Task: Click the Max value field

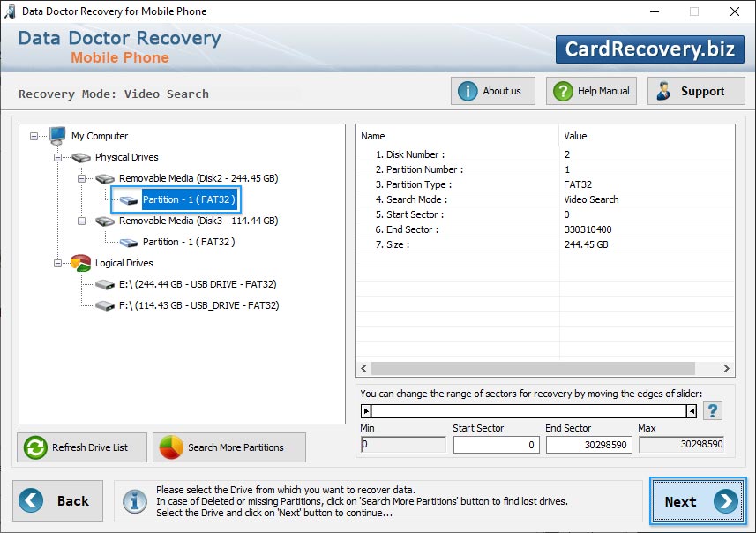Action: [682, 444]
